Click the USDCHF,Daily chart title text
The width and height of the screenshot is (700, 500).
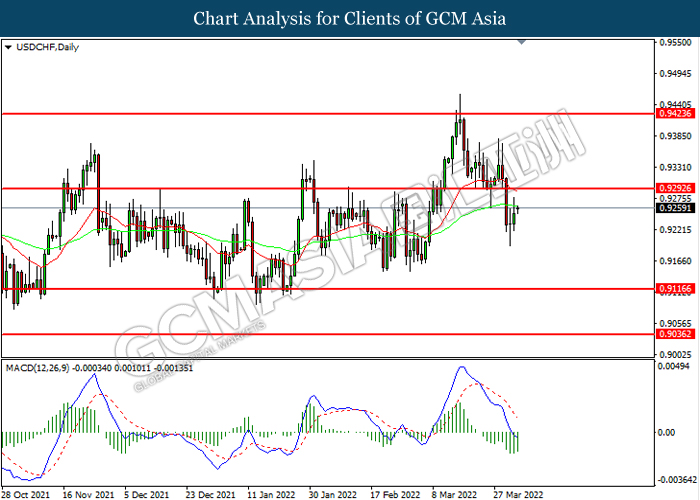tap(47, 47)
